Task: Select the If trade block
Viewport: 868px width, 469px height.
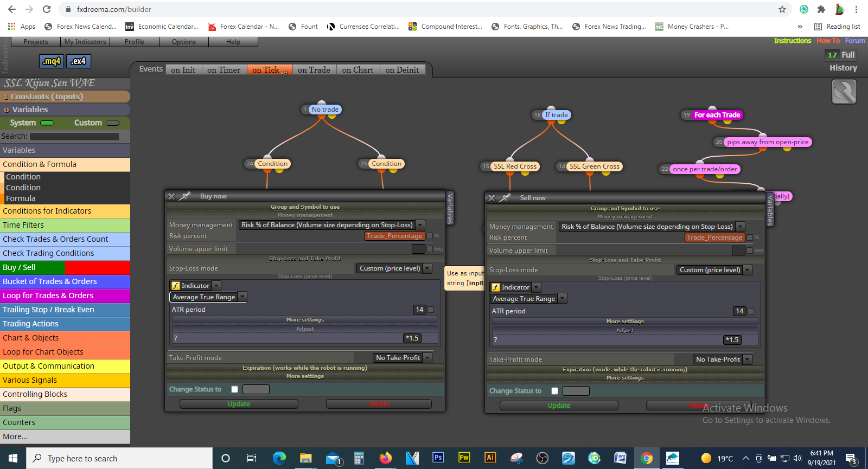Action: [556, 115]
